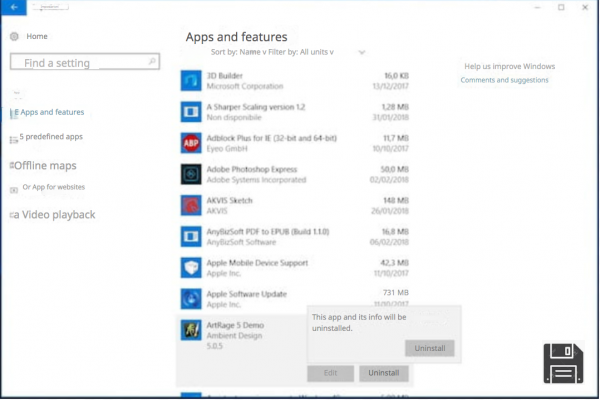Select ArtRage 5 Demo entry name
The image size is (600, 400).
click(235, 325)
